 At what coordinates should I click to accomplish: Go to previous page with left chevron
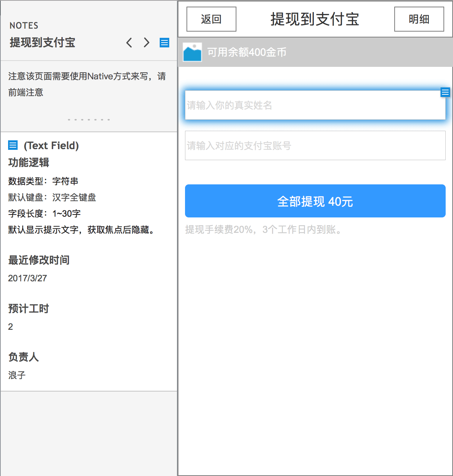(x=129, y=43)
